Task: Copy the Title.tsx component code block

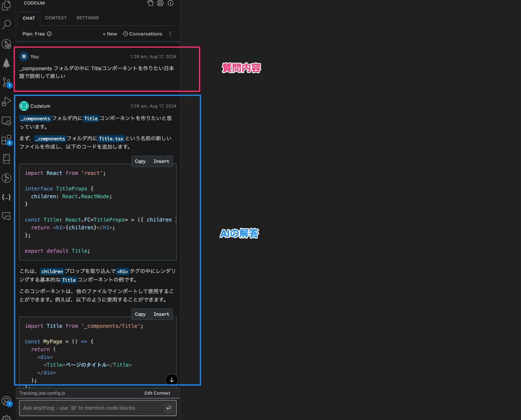Action: point(140,161)
